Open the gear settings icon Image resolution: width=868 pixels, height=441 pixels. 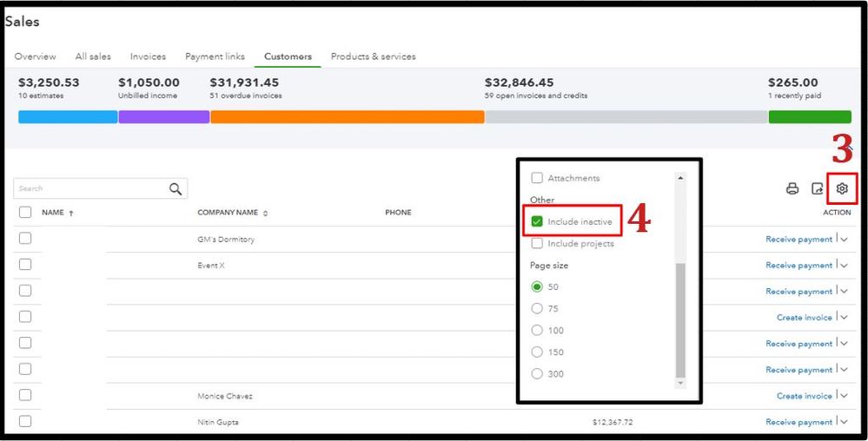point(842,188)
